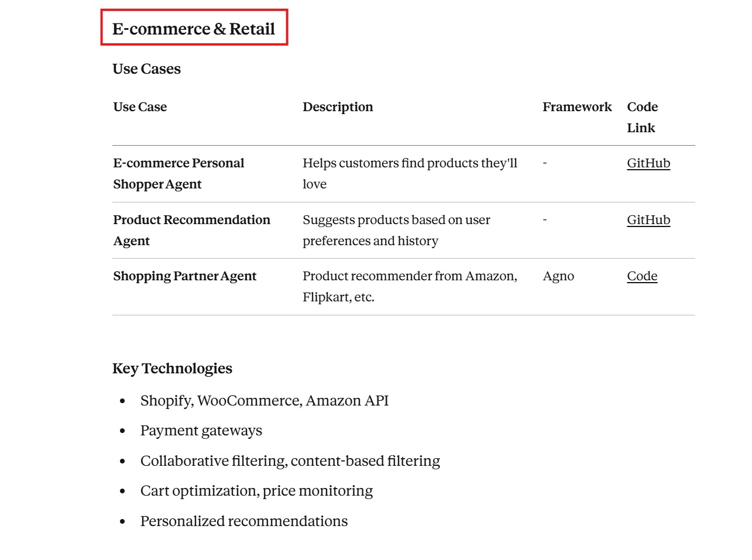Click the Description column header
Screen dimensions: 752x560
(337, 107)
